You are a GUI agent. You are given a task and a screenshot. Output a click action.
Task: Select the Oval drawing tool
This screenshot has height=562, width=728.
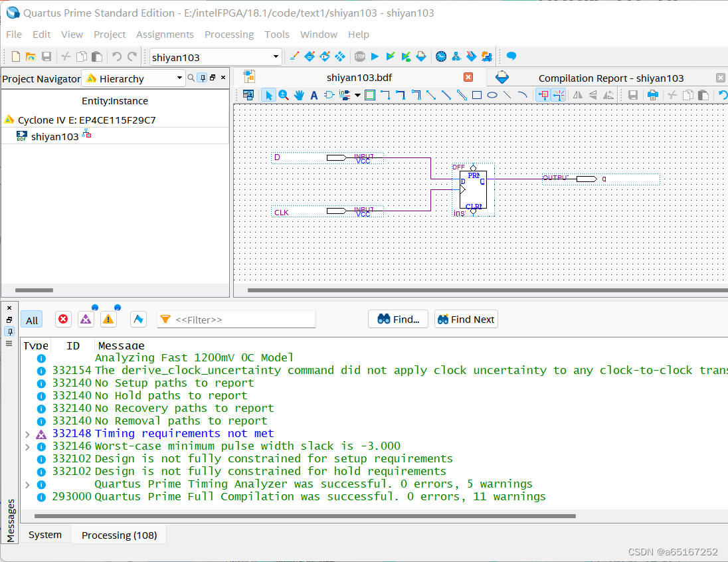coord(492,95)
